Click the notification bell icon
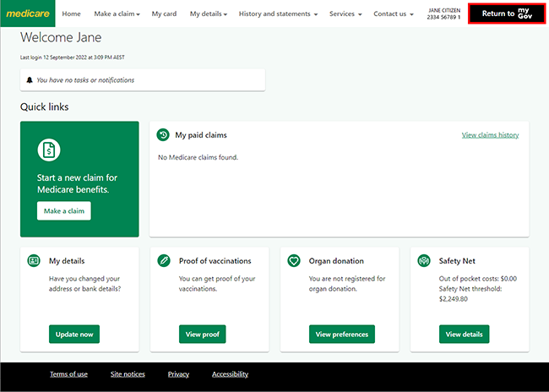This screenshot has height=392, width=549. pyautogui.click(x=30, y=80)
